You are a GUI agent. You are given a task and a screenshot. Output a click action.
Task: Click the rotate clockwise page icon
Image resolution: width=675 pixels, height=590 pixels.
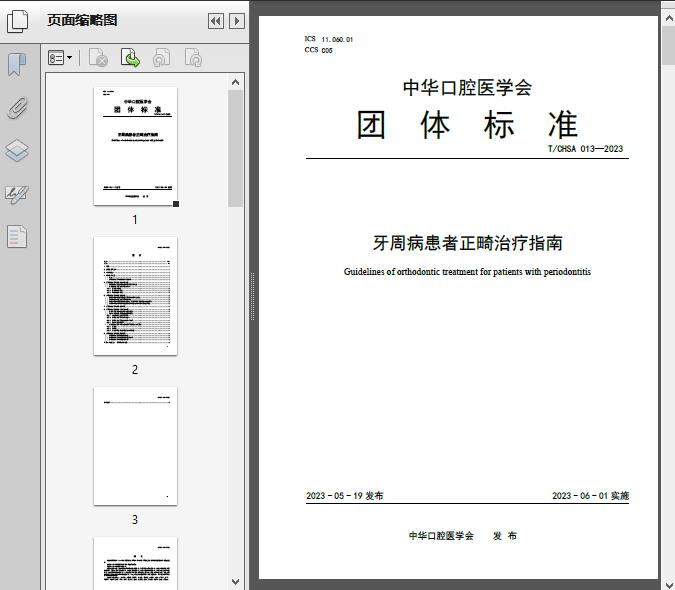pyautogui.click(x=193, y=58)
